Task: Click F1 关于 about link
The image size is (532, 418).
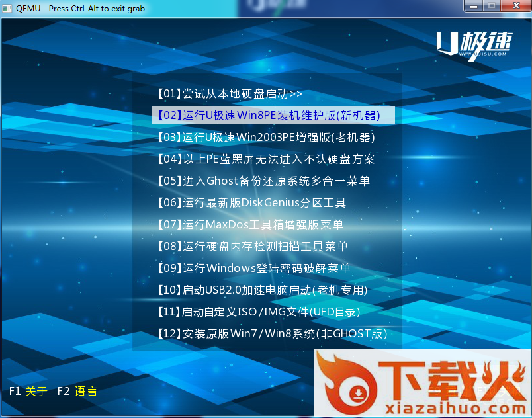Action: pos(28,391)
